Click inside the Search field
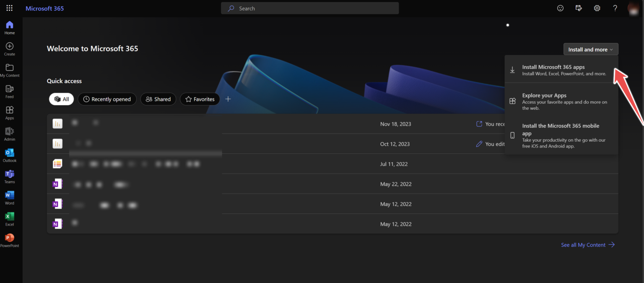 309,8
